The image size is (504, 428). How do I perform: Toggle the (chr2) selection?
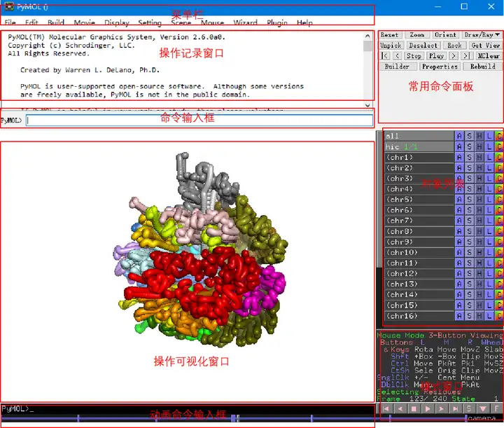pyautogui.click(x=419, y=168)
